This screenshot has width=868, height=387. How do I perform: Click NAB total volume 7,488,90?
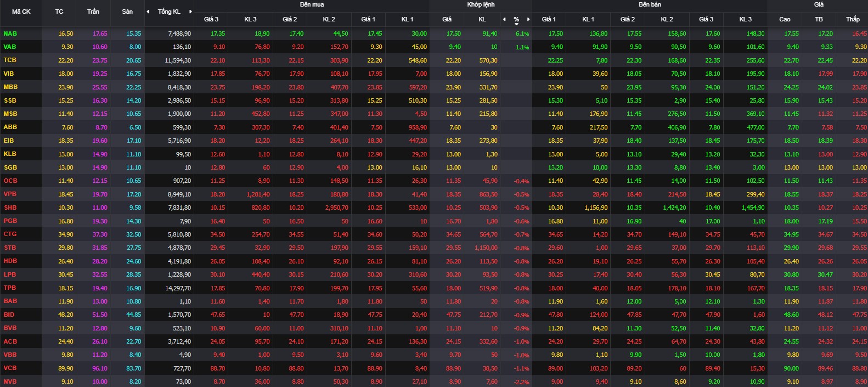click(179, 33)
